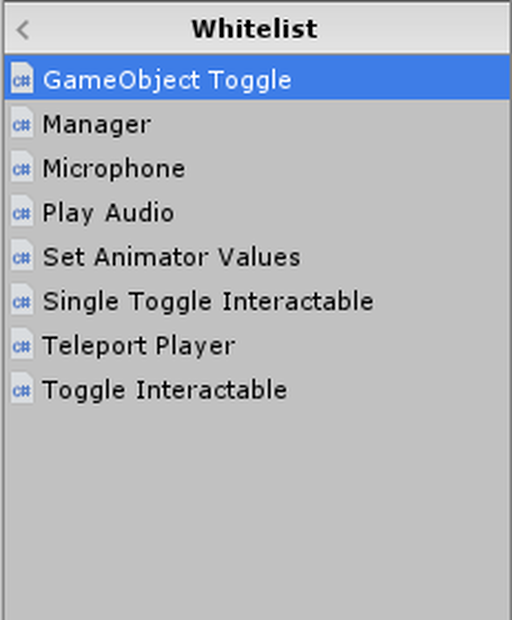The image size is (512, 620).
Task: Add the Set Animator Values script
Action: 257,255
